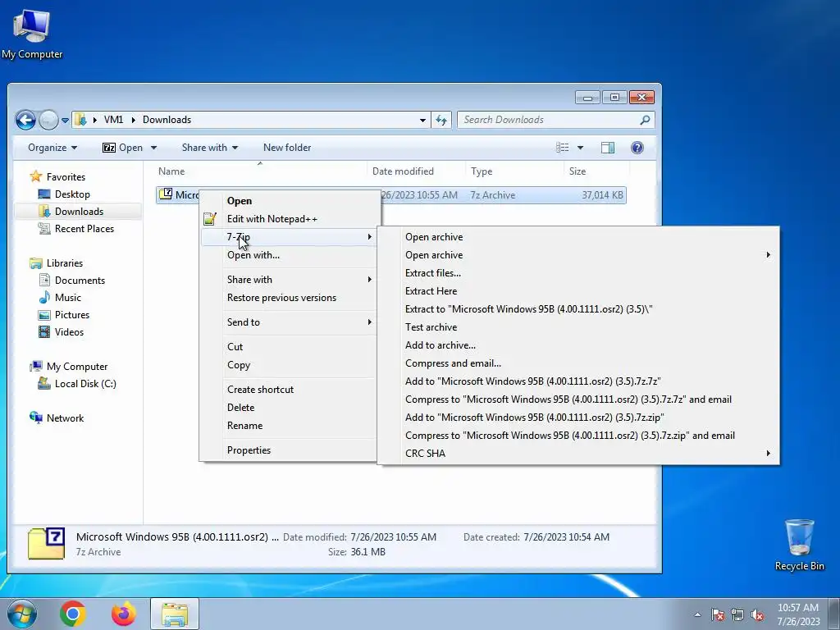Open the recent pages dropdown arrow
Screen dimensions: 840x630
[65, 121]
